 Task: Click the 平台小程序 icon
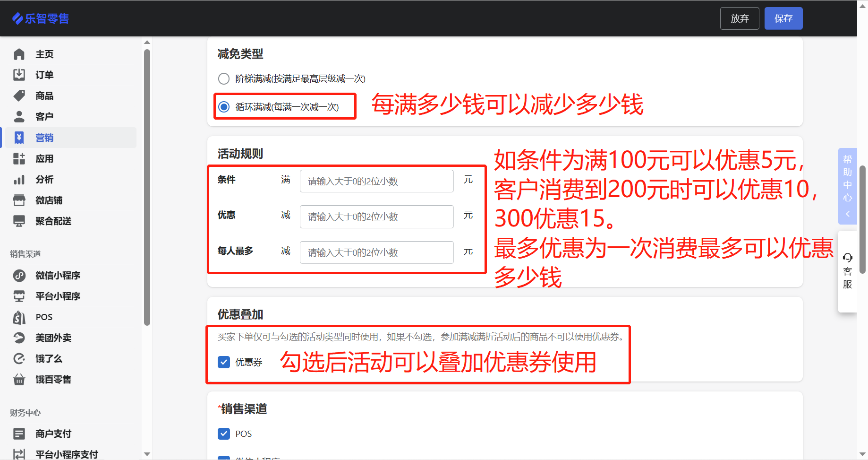(x=19, y=296)
